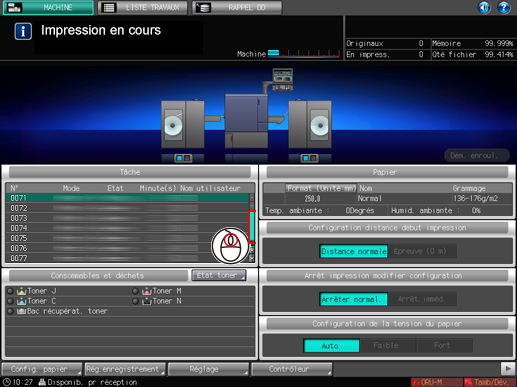Set paper tension to Faible

pyautogui.click(x=388, y=346)
